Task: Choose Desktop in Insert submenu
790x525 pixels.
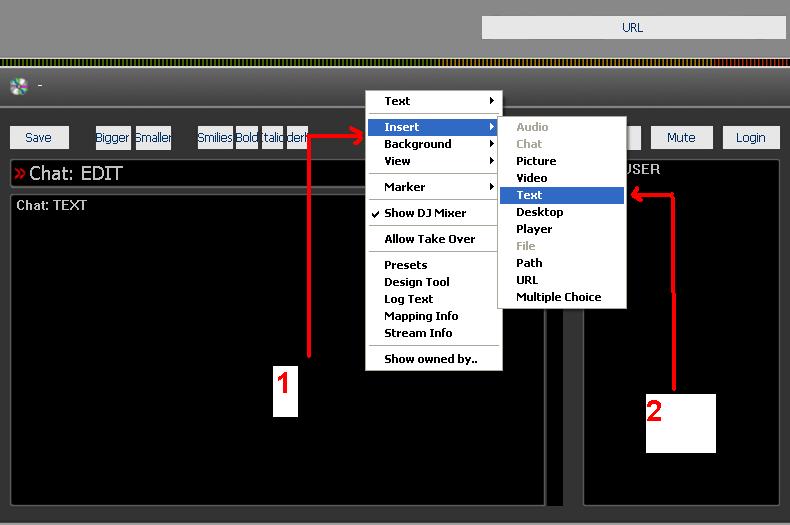Action: 562,212
